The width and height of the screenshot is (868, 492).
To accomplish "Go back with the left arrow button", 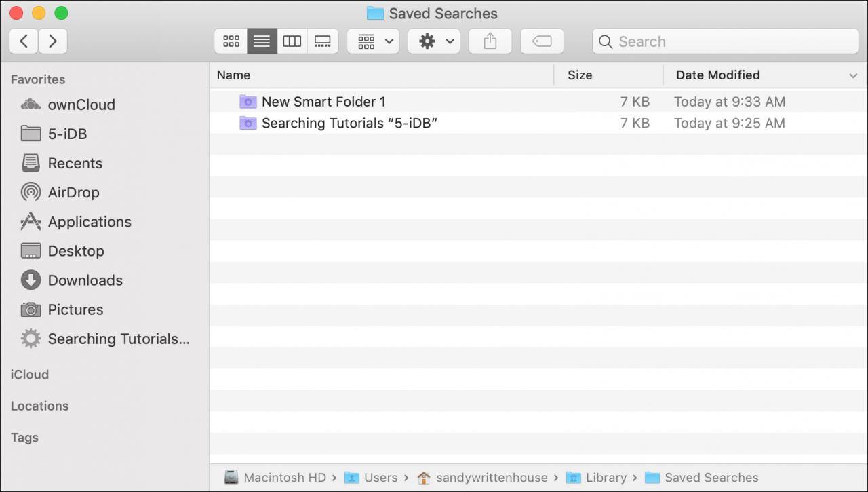I will point(24,41).
